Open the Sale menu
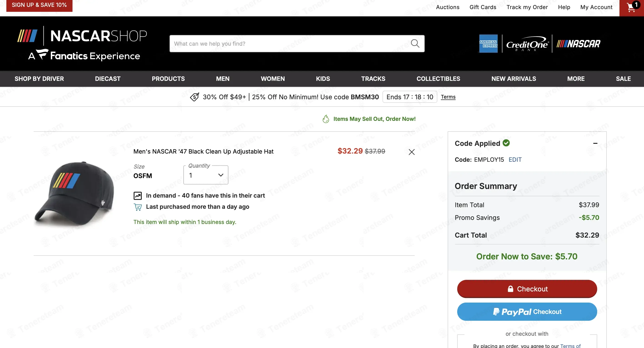 (x=623, y=79)
